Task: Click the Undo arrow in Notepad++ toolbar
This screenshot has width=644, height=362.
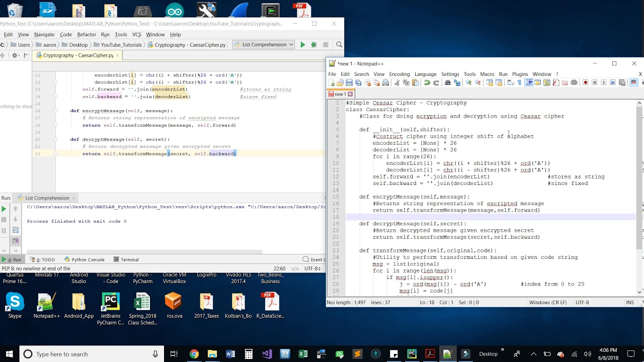Action: (427, 83)
